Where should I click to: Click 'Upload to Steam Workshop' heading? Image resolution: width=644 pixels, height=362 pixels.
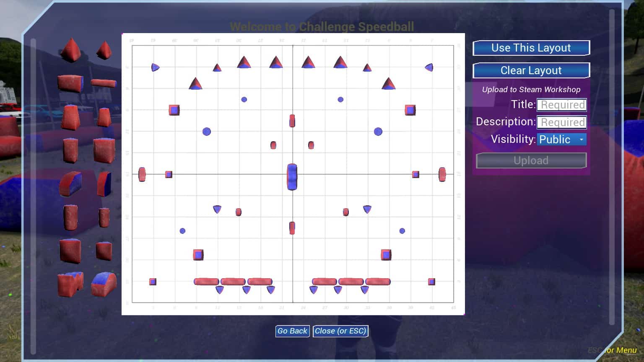[531, 89]
